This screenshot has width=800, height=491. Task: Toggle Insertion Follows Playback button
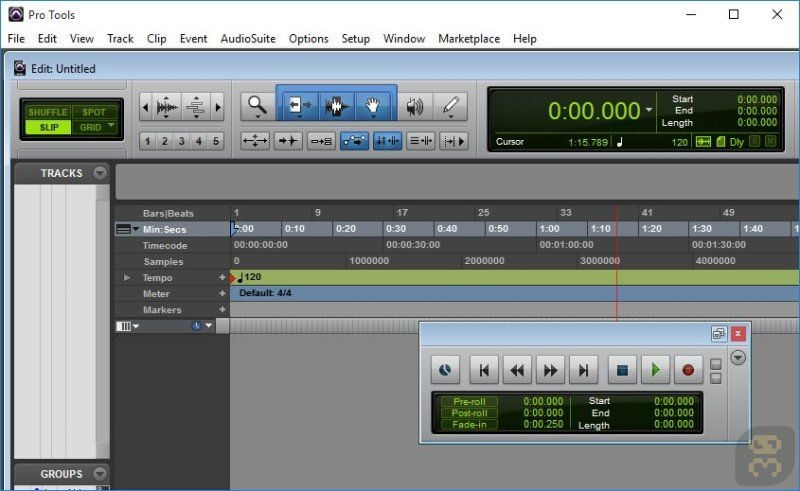coord(454,141)
